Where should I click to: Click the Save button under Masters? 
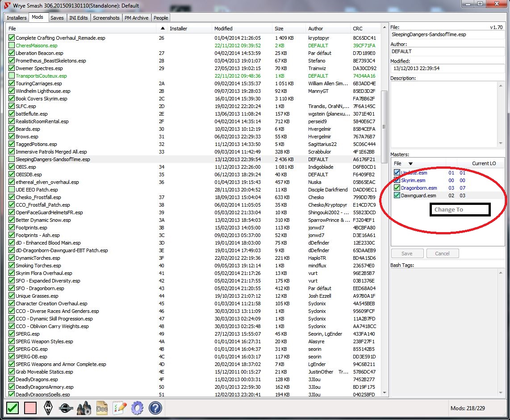click(x=407, y=254)
